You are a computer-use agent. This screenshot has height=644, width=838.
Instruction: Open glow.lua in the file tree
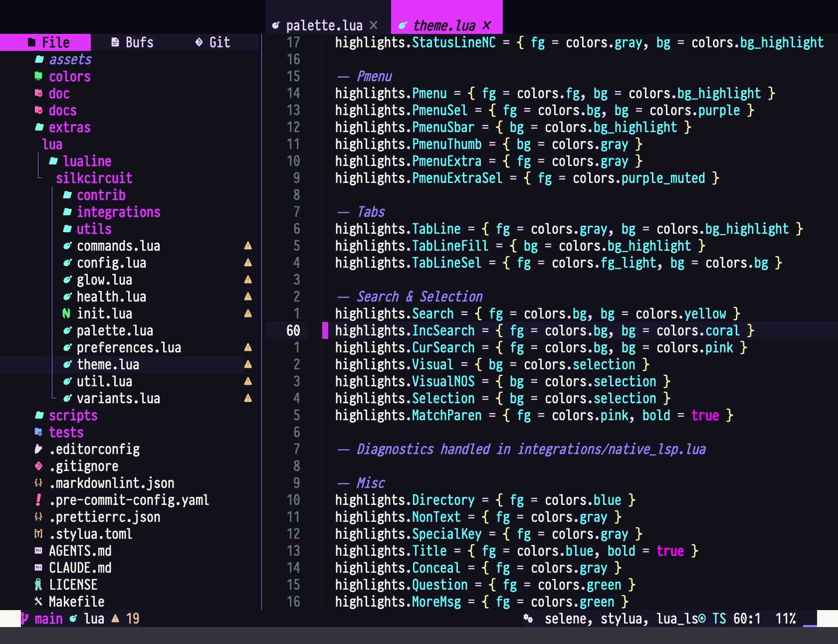click(x=104, y=280)
